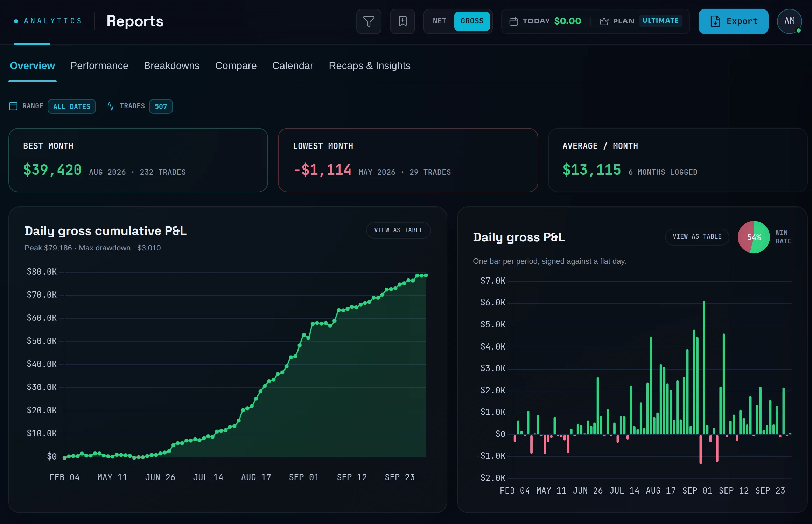This screenshot has width=812, height=524.
Task: Click the last data point on cumulative line
Action: [426, 275]
